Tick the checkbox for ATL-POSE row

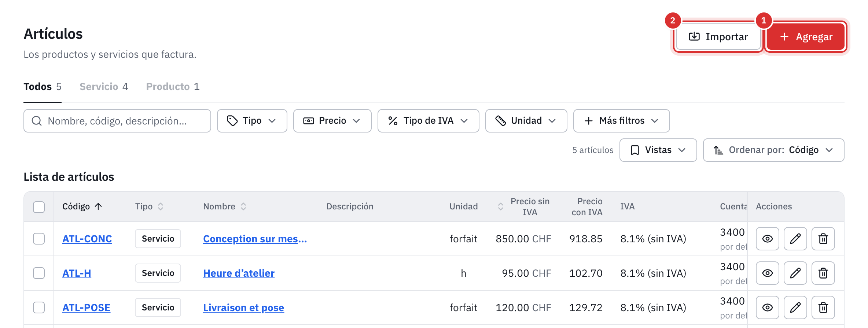point(39,307)
